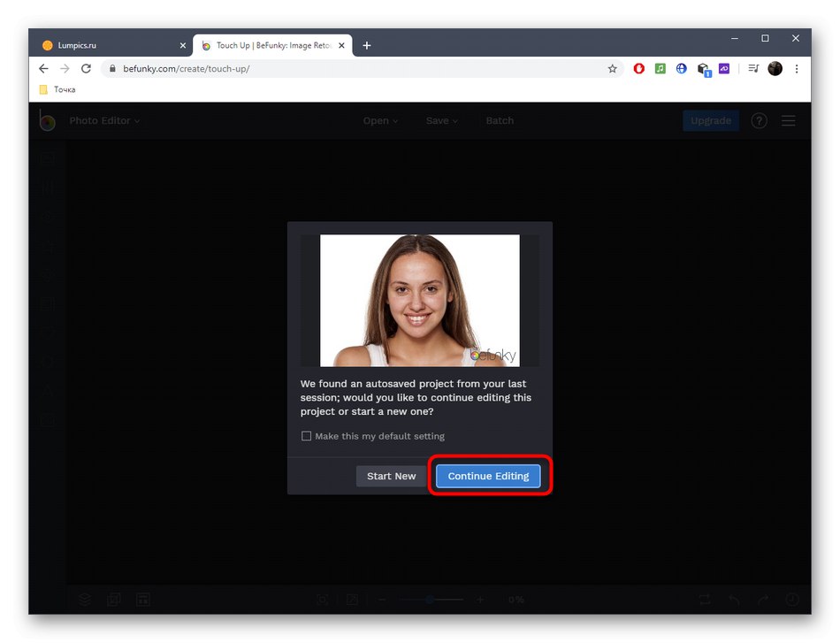Click the zoom-in plus icon

(x=480, y=600)
